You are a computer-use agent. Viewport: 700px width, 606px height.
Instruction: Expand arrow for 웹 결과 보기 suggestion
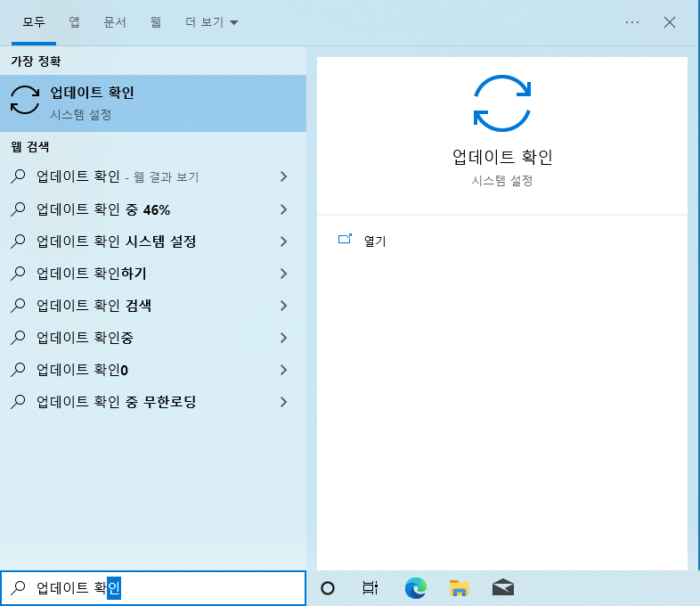click(x=283, y=176)
